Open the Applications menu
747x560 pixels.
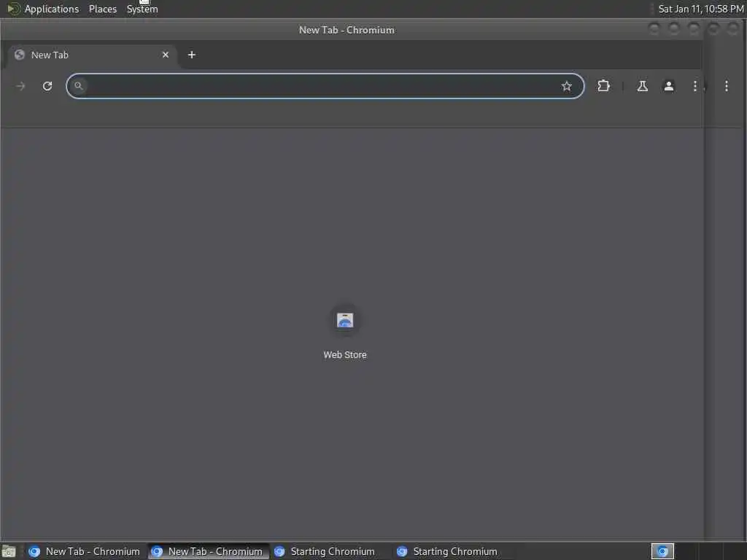click(52, 9)
